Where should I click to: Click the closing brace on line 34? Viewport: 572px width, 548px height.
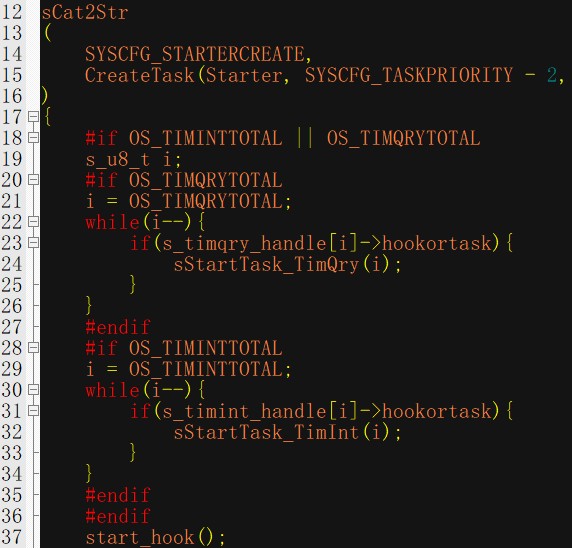pyautogui.click(x=89, y=474)
